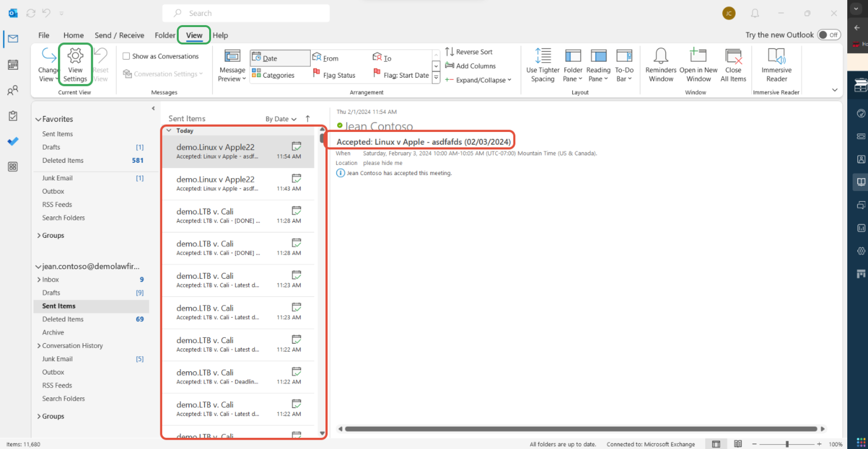
Task: Collapse the Favorites section
Action: 38,119
